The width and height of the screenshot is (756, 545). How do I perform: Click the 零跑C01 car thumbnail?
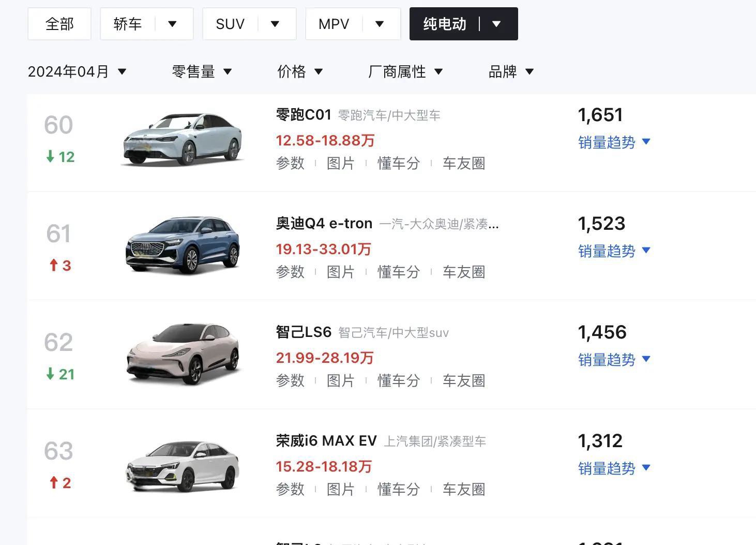[x=183, y=139]
